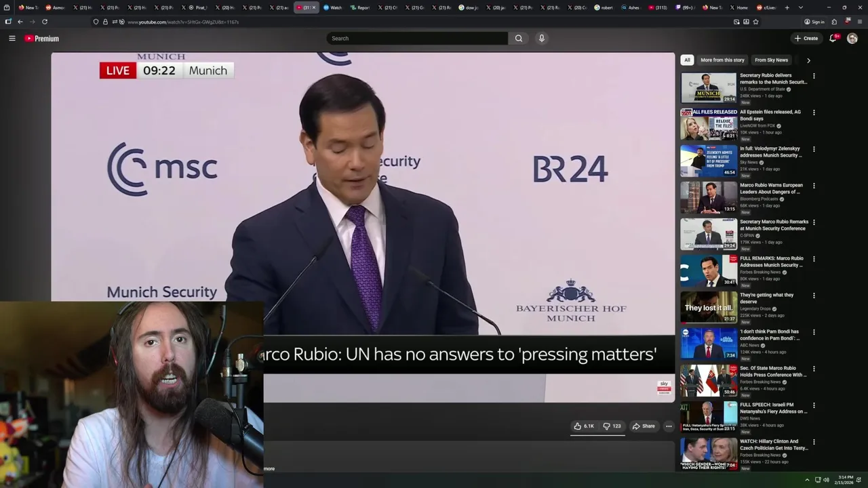Select the 'All' filter chip
This screenshot has height=488, width=868.
(687, 60)
